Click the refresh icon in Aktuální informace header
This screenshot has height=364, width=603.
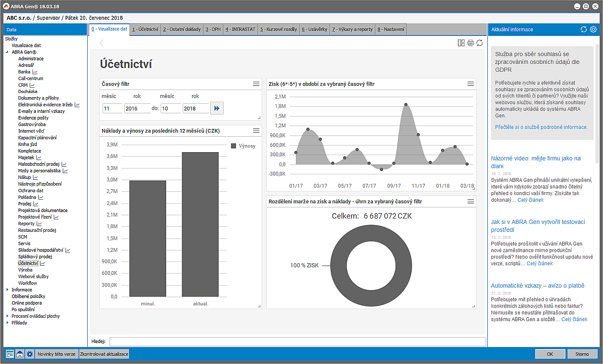(x=583, y=30)
